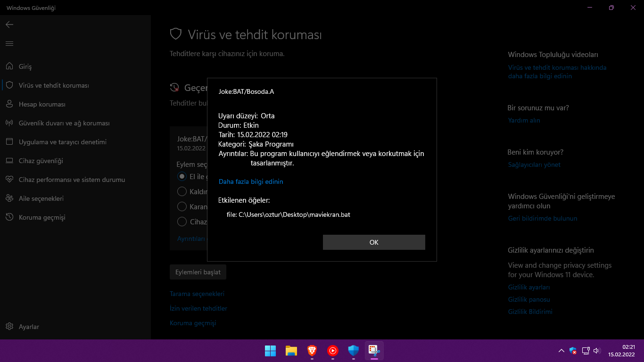Open the red play-button app on taskbar
The width and height of the screenshot is (644, 362).
[333, 351]
